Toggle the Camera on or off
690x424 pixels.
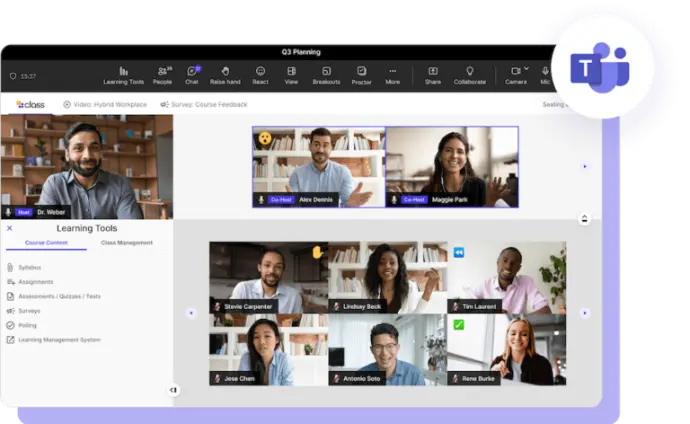(515, 74)
